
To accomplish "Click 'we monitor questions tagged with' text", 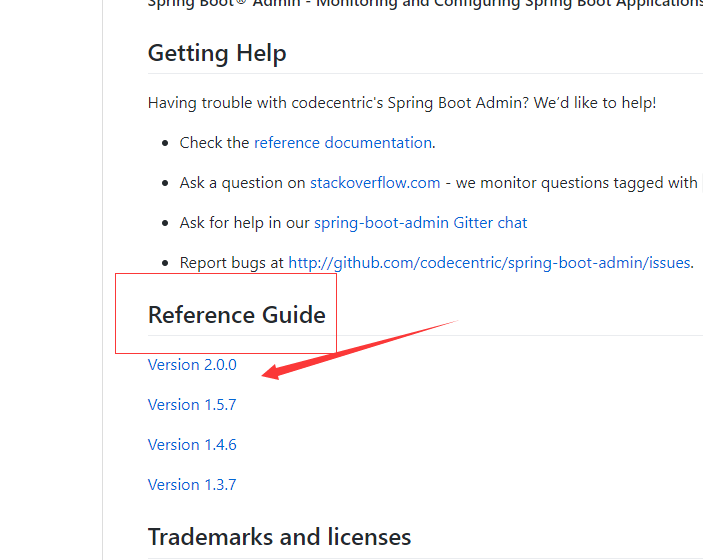I will tap(580, 183).
